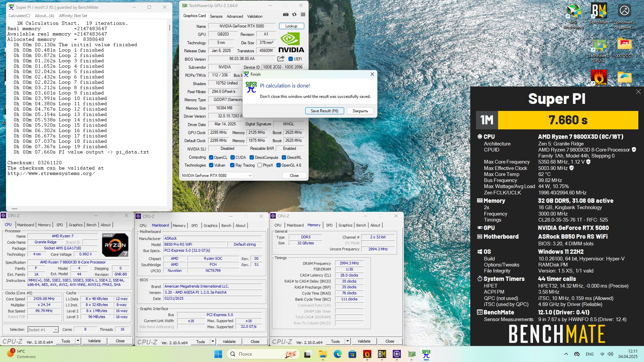Click the GPU-Z screenshot camera icon
This screenshot has height=362, width=644.
(x=285, y=14)
